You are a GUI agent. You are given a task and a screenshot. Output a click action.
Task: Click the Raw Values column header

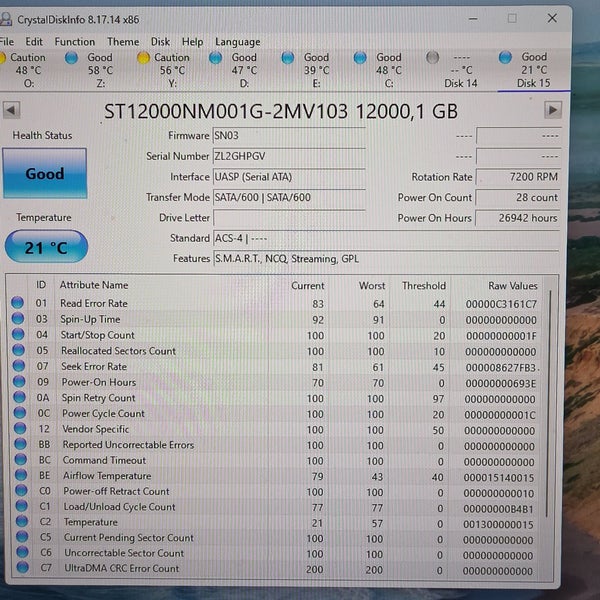513,286
